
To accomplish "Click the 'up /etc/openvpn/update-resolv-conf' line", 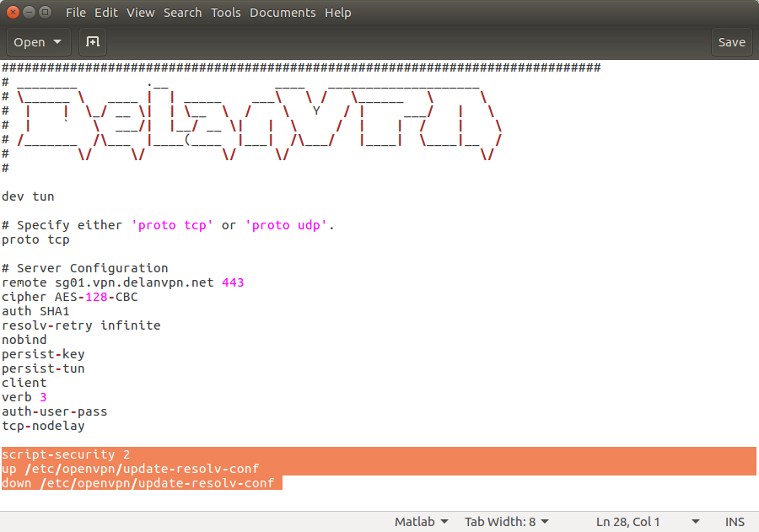I will coord(131,469).
